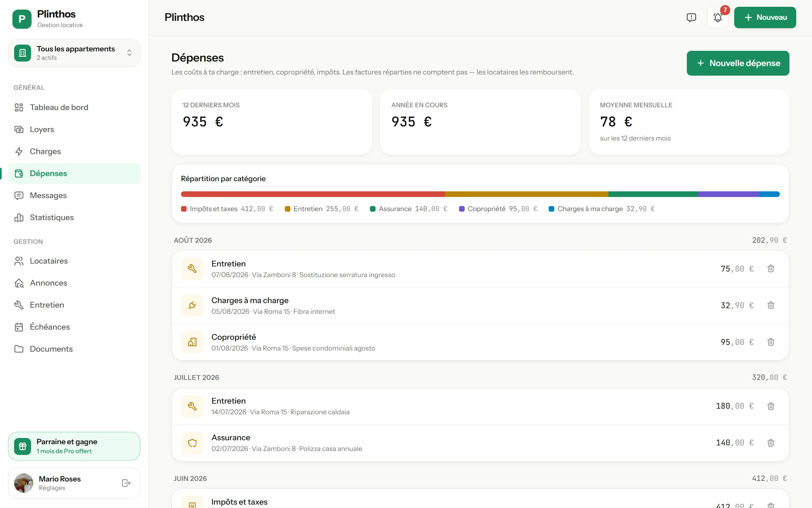The width and height of the screenshot is (812, 508).
Task: Click the Juillet 2026 section heading
Action: [196, 378]
